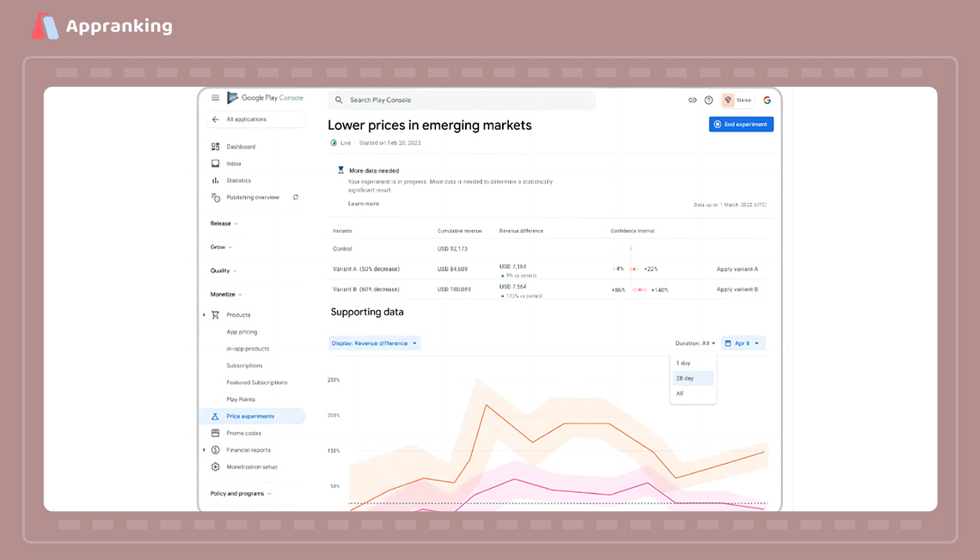Open the Inbox from the sidebar
This screenshot has height=560, width=980.
pyautogui.click(x=236, y=163)
